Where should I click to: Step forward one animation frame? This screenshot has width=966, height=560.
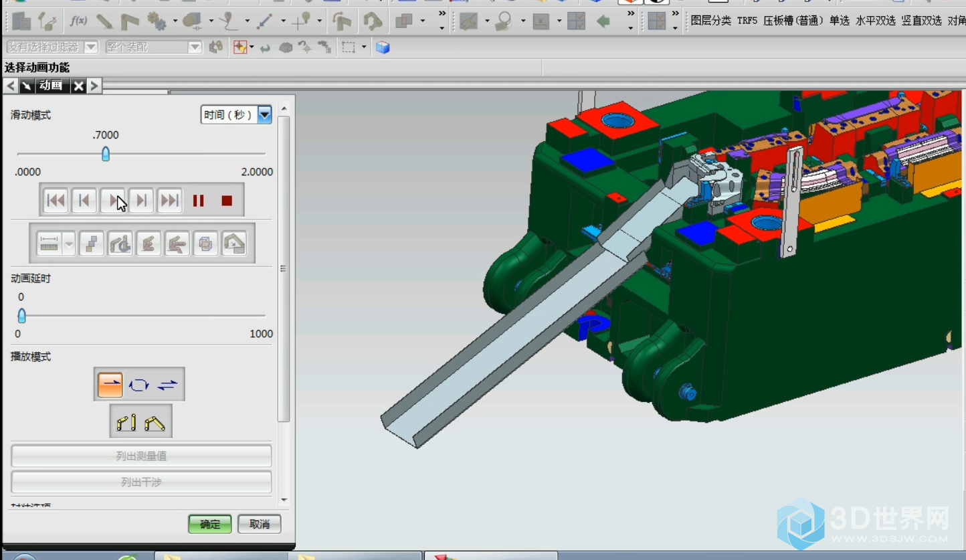pyautogui.click(x=141, y=200)
